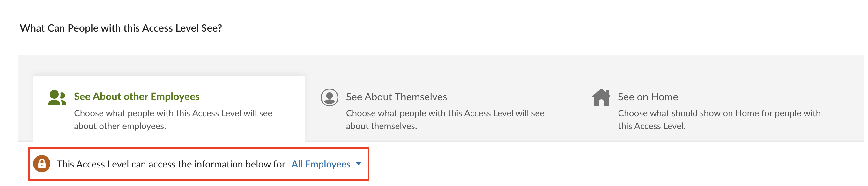Switch to See About Themselves tab
Image resolution: width=868 pixels, height=186 pixels.
(x=396, y=97)
